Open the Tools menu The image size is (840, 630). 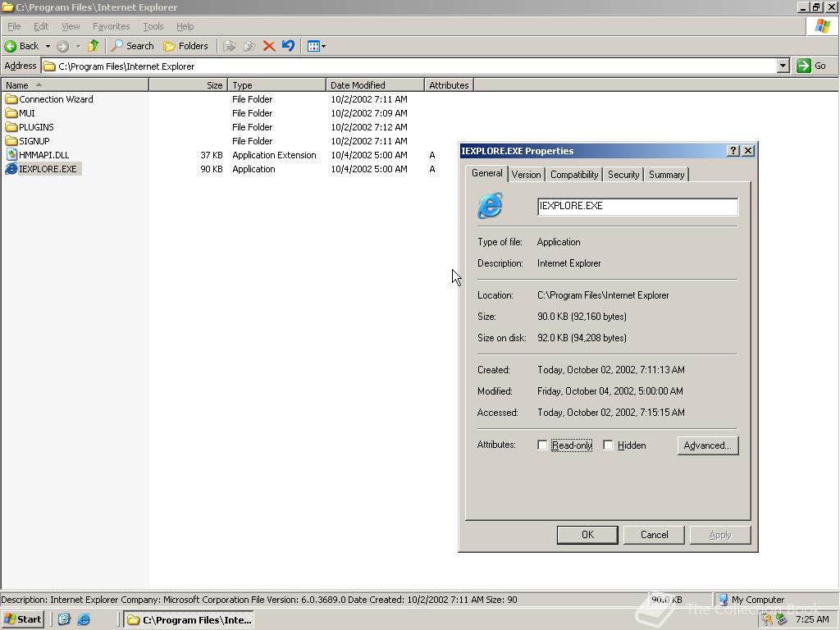[x=153, y=26]
